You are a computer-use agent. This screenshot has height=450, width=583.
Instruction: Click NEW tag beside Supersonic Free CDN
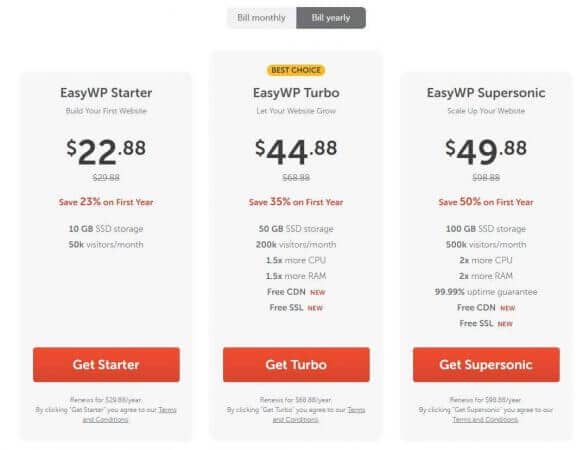508,308
